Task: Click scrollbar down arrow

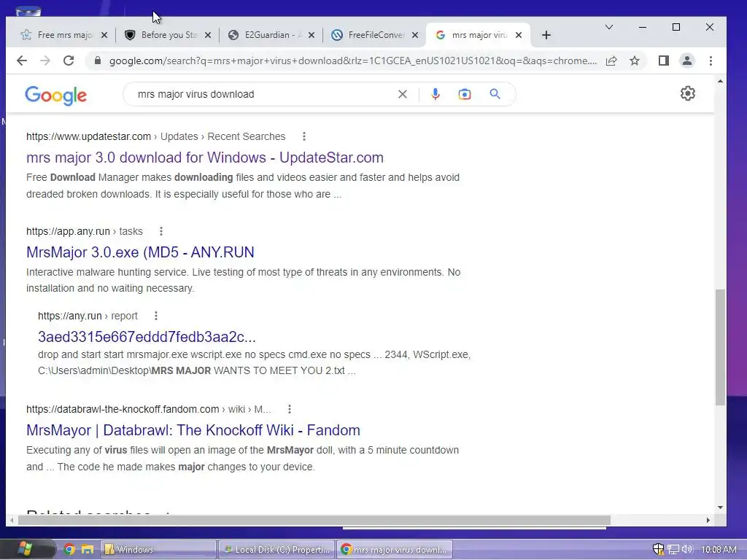Action: [720, 507]
